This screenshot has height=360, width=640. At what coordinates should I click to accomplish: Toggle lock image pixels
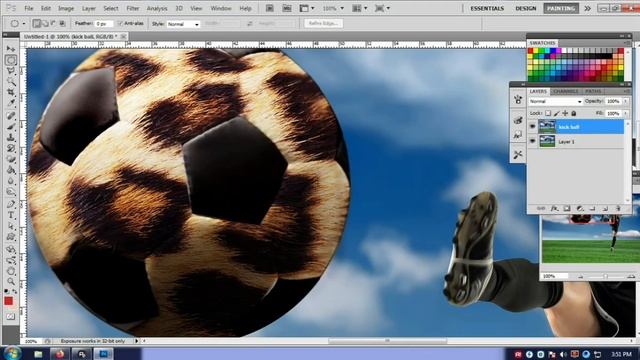pos(556,113)
